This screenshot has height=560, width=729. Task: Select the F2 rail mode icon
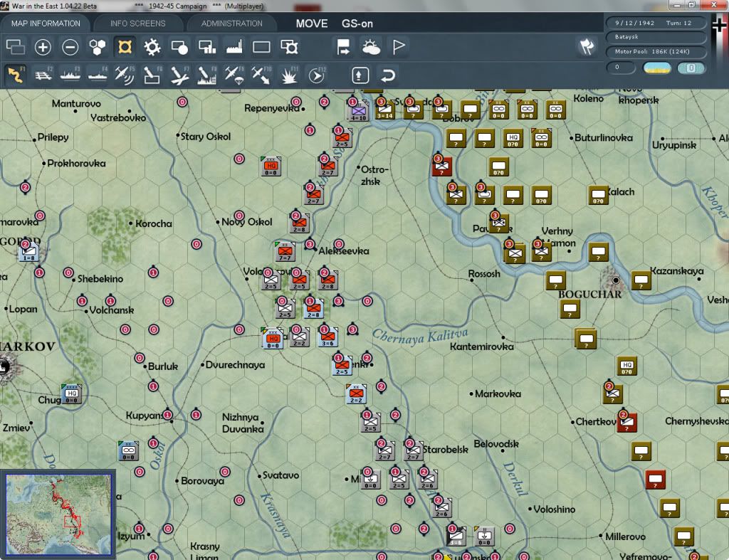[x=43, y=75]
